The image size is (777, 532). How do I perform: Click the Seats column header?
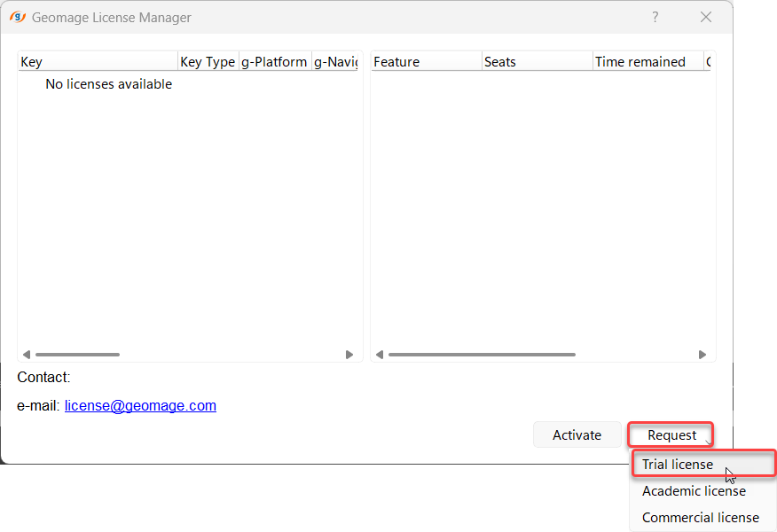[x=538, y=62]
